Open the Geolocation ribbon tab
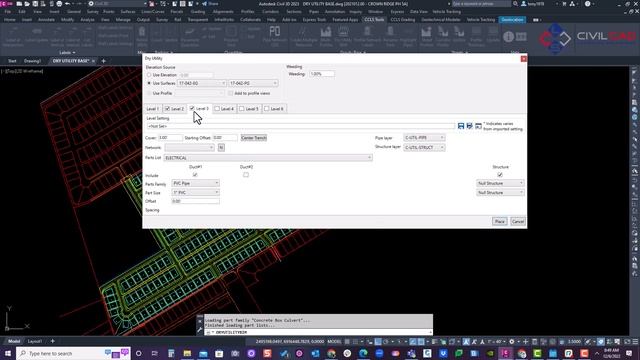This screenshot has height=360, width=640. tap(512, 20)
